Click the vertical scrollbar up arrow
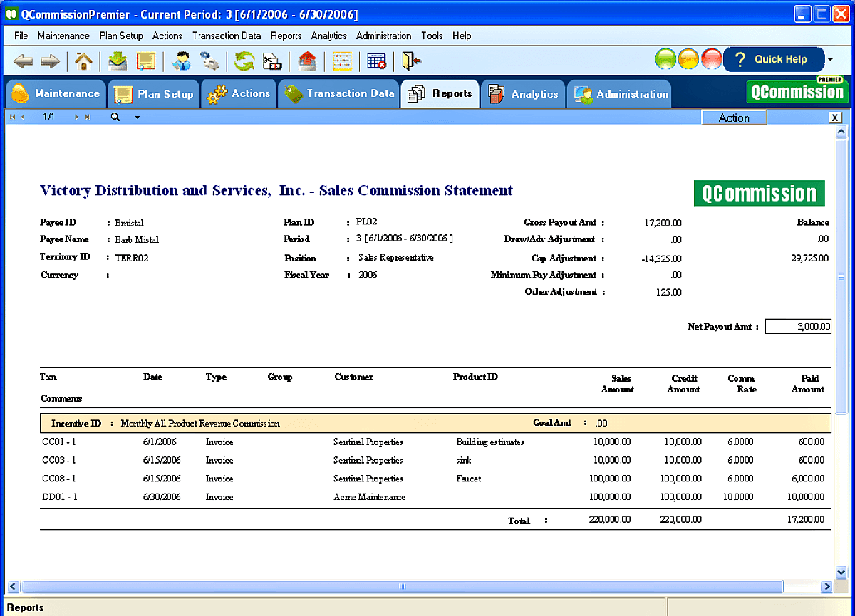The height and width of the screenshot is (616, 855). (x=841, y=132)
